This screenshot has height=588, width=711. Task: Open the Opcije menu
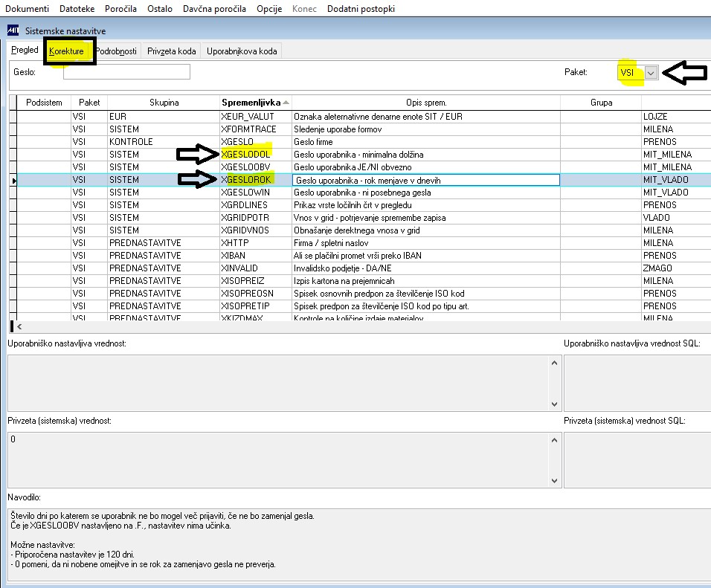coord(269,9)
